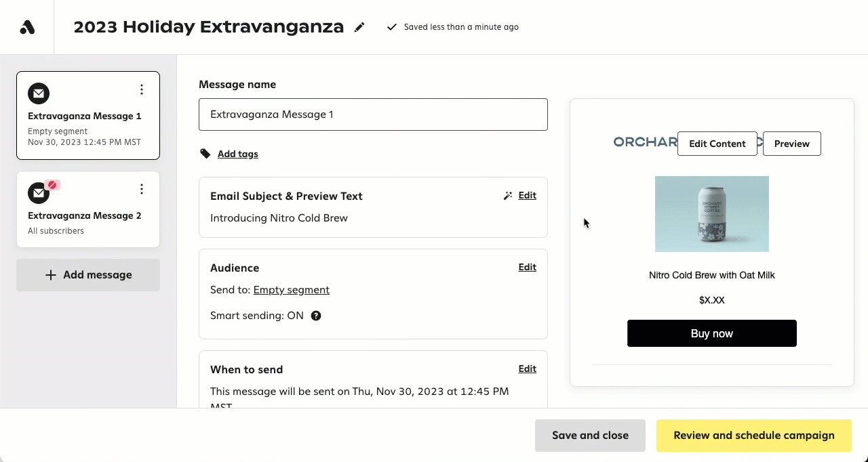Click the saved checkmark indicator icon
Viewport: 868px width, 462px height.
pos(392,27)
